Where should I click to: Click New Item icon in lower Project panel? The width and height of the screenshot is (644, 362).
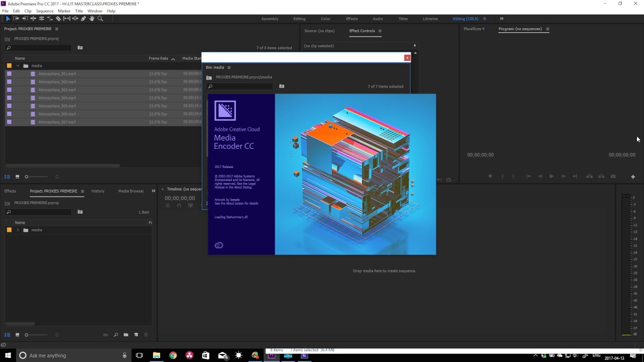tap(136, 335)
